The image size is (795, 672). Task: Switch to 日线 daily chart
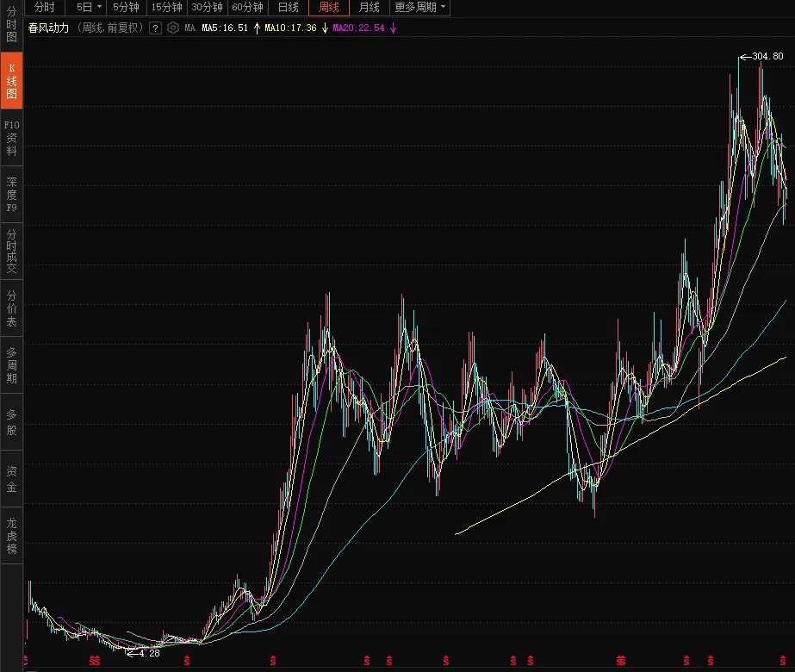(x=288, y=7)
